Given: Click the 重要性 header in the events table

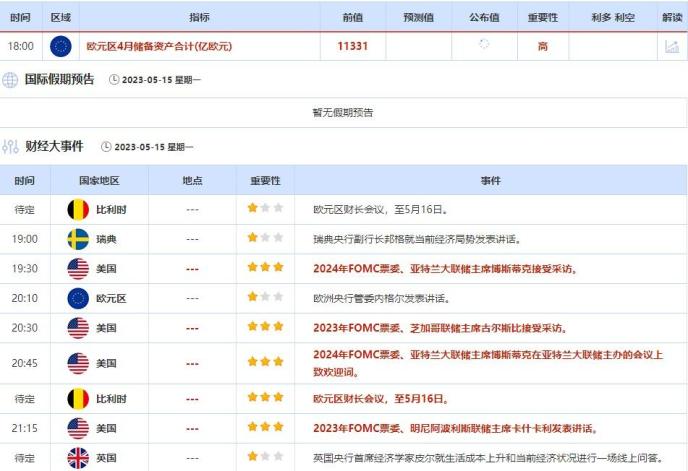Looking at the screenshot, I should (x=265, y=181).
